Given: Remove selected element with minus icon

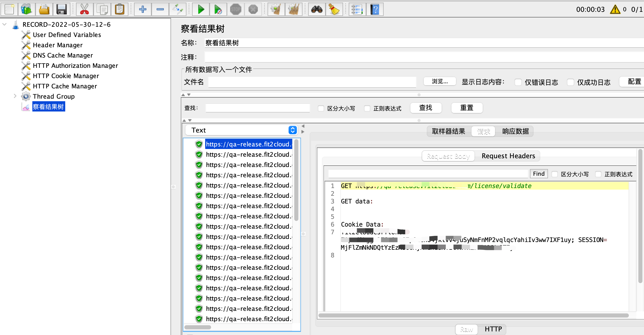Looking at the screenshot, I should tap(160, 9).
